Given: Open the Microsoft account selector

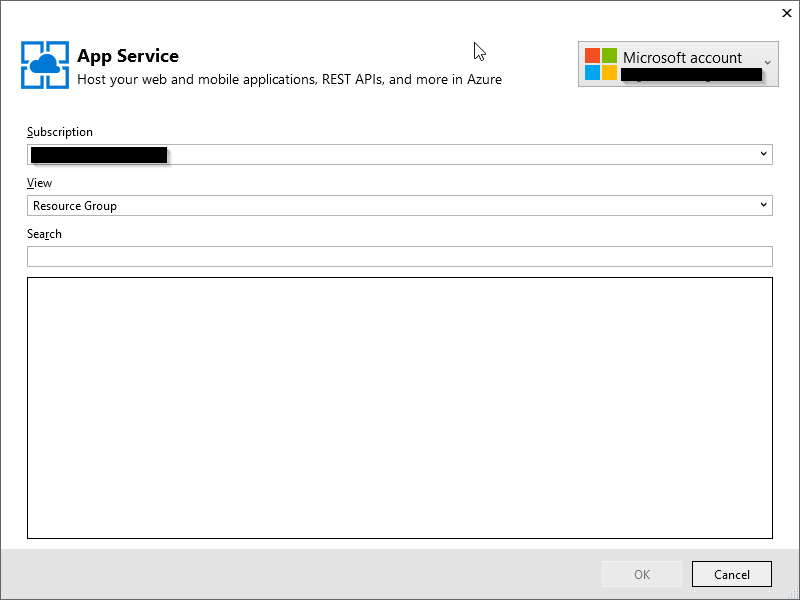Looking at the screenshot, I should click(x=678, y=64).
